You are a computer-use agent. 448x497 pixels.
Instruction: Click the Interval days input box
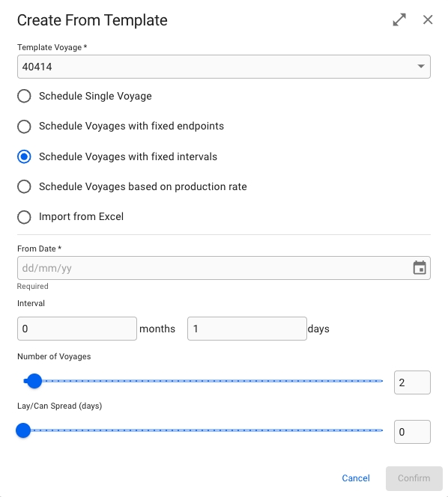(247, 329)
